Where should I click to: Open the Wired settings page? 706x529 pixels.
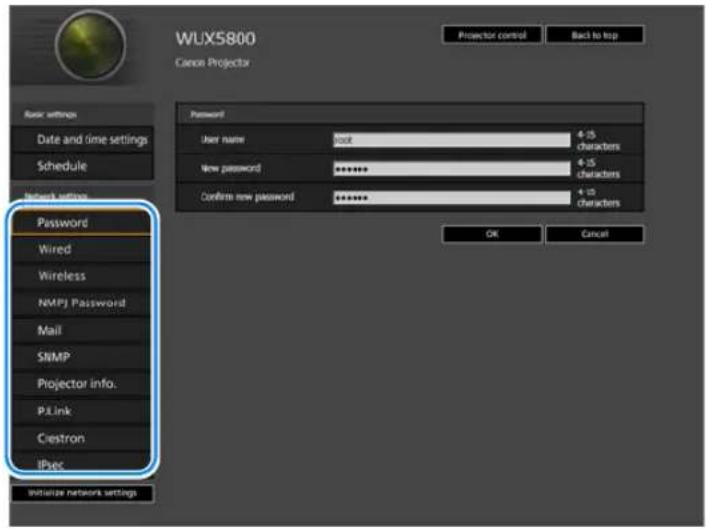81,249
